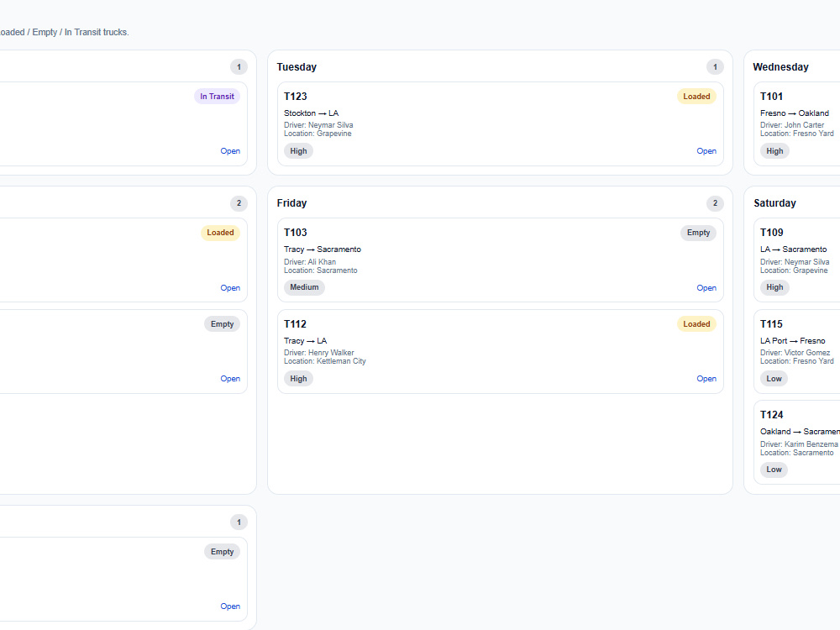Click the Loaded badge on T112
The height and width of the screenshot is (630, 840).
(x=696, y=324)
